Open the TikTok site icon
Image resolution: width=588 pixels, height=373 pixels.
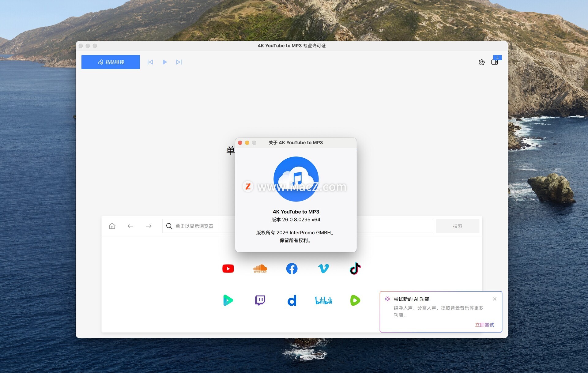[355, 269]
